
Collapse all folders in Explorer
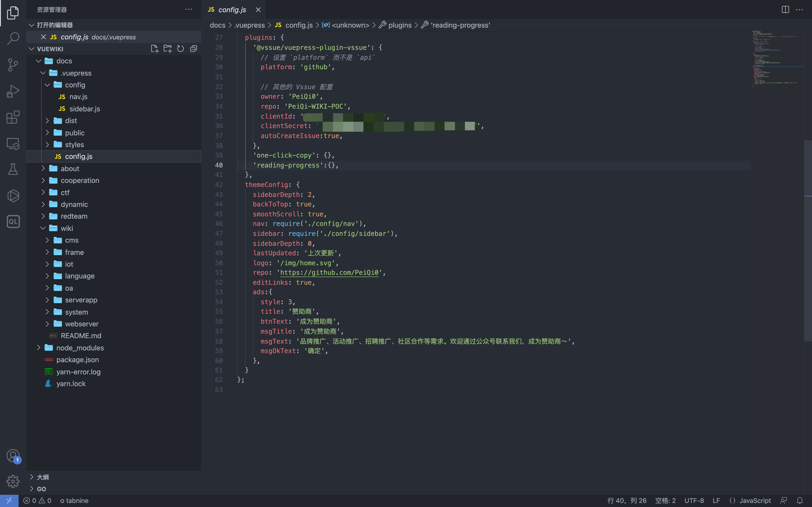194,49
